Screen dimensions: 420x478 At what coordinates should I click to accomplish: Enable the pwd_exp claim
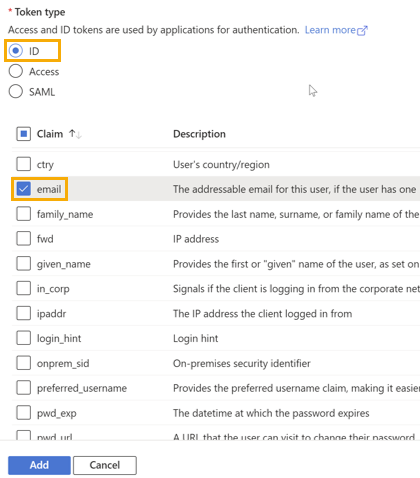(23, 413)
